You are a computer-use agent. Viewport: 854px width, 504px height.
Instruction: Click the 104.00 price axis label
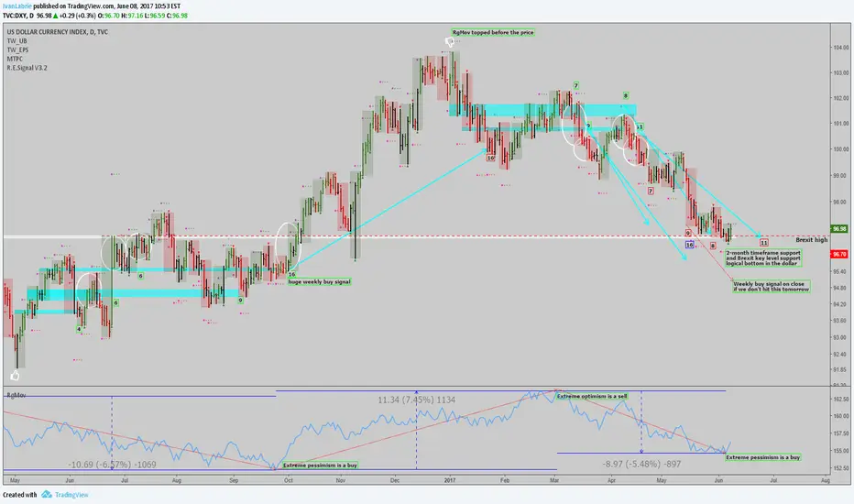840,48
